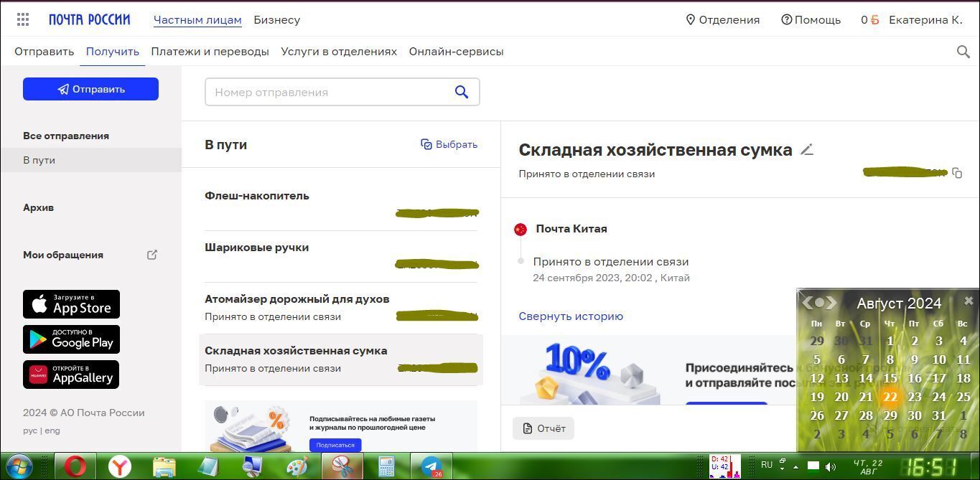This screenshot has height=480, width=980.
Task: Open site search via top-right magnifier
Action: point(963,52)
